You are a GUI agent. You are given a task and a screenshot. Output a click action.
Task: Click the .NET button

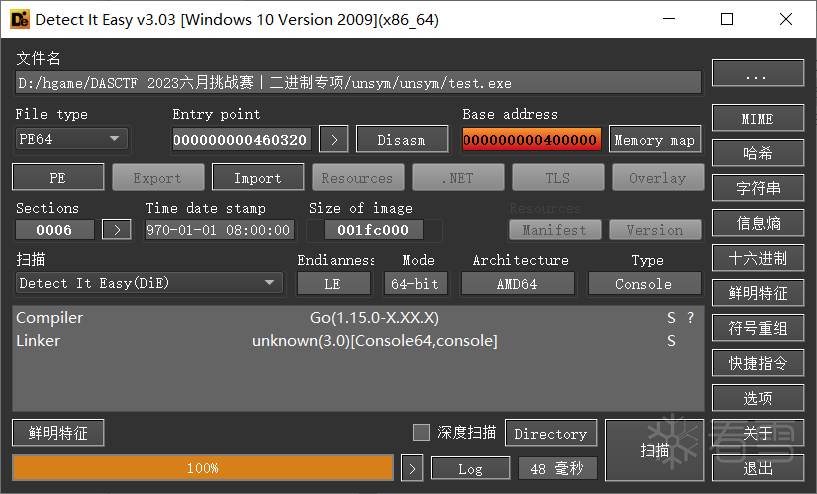coord(458,178)
